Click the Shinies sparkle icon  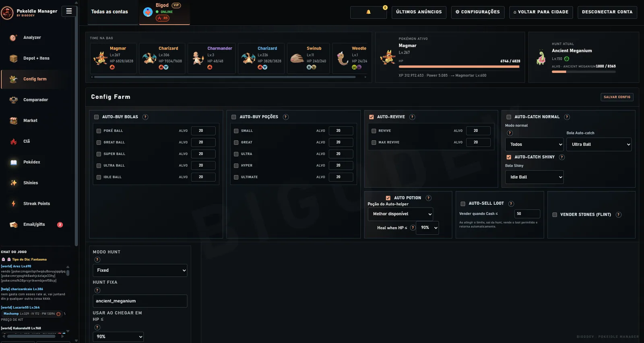[13, 183]
